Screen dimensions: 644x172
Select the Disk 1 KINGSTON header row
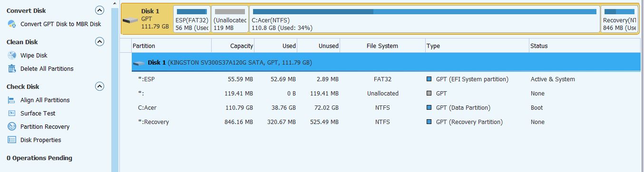click(x=386, y=62)
